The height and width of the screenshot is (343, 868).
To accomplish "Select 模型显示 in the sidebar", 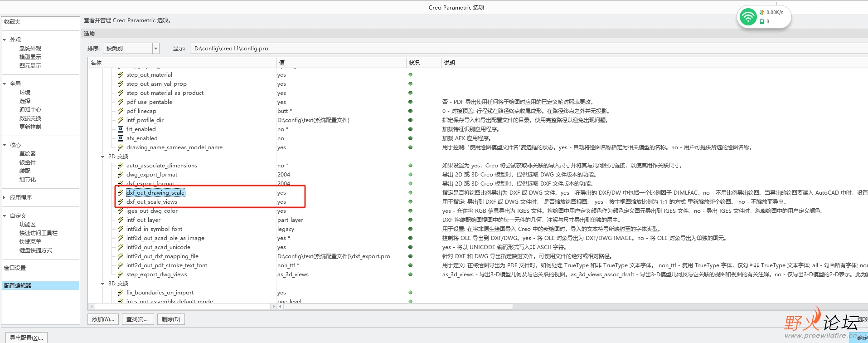I will coord(30,57).
